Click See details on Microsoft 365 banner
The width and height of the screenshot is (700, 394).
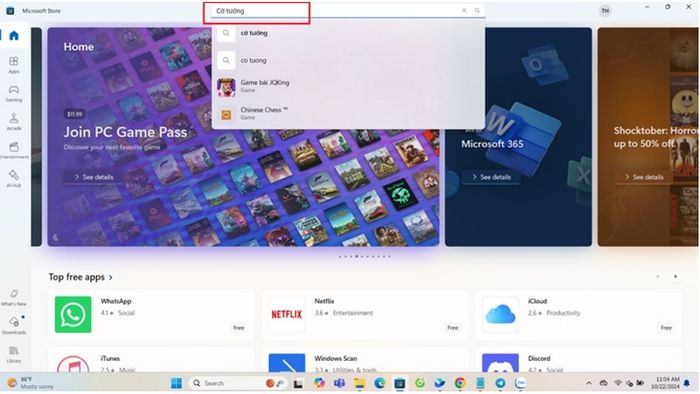pos(491,177)
